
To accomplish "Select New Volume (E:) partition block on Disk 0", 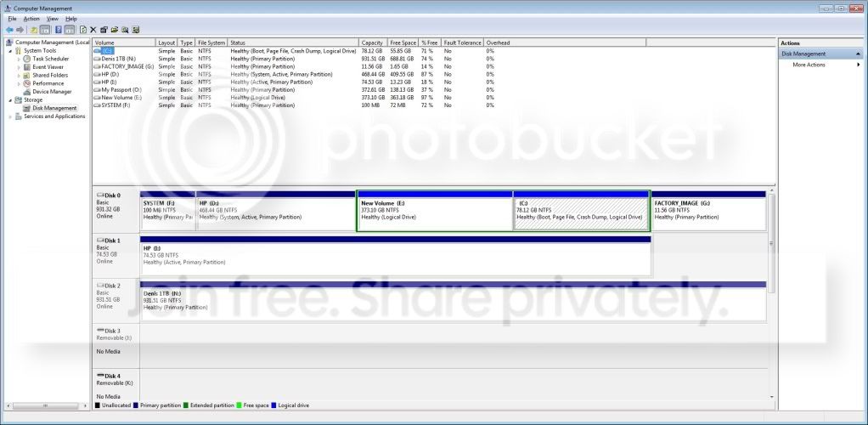I will tap(435, 211).
